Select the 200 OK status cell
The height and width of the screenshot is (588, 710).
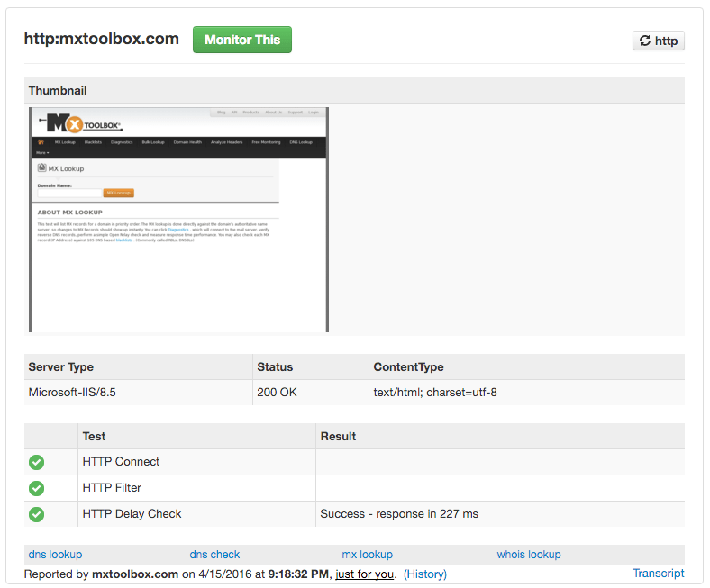click(x=311, y=393)
